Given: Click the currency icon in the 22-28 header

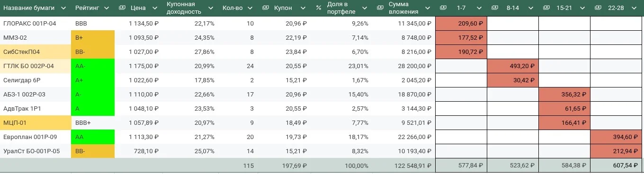Looking at the screenshot, I should [599, 8].
